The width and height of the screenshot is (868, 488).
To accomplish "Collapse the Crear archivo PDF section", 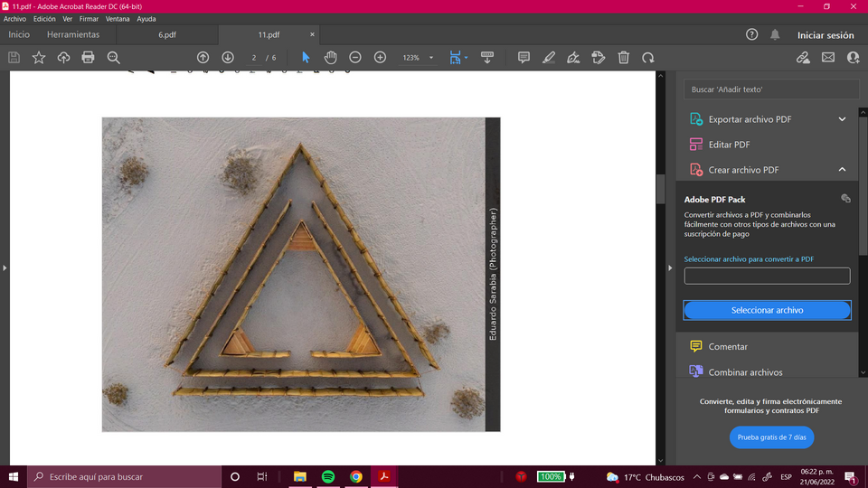I will [842, 170].
